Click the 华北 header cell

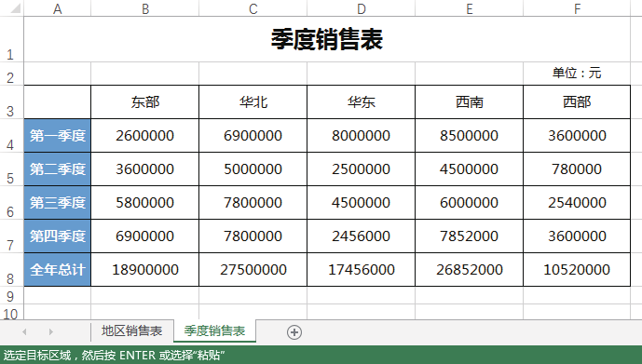click(x=253, y=102)
